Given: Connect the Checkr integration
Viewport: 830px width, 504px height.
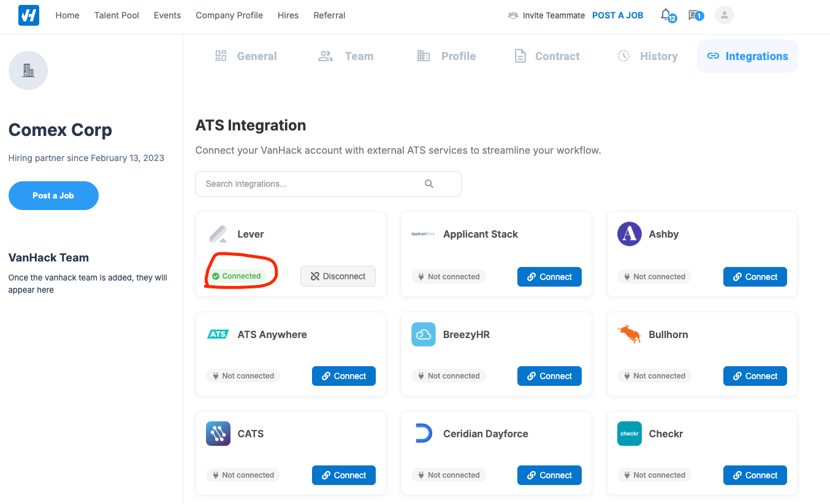Looking at the screenshot, I should point(755,475).
